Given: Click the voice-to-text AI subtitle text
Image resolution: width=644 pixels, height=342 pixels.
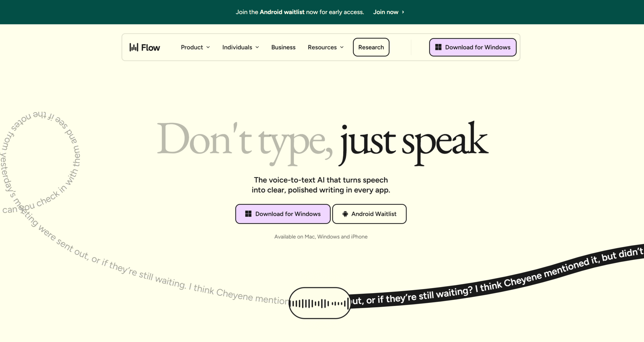Looking at the screenshot, I should pyautogui.click(x=321, y=185).
